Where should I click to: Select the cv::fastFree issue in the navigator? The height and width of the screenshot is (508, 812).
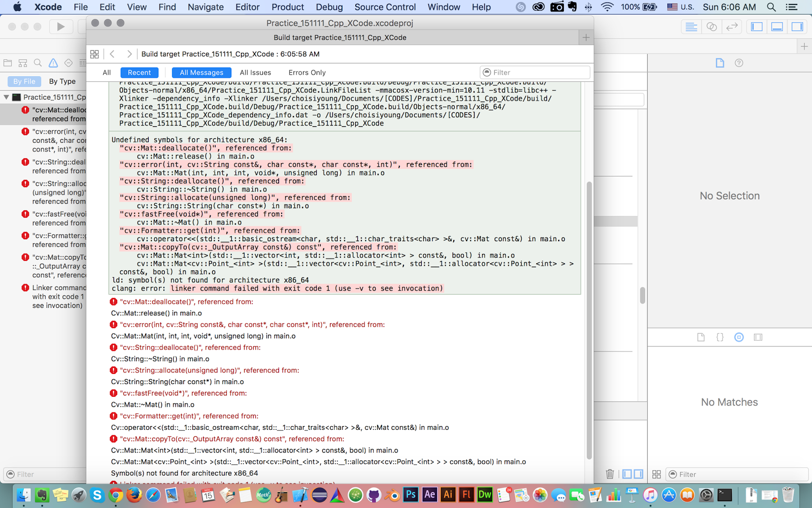point(53,218)
